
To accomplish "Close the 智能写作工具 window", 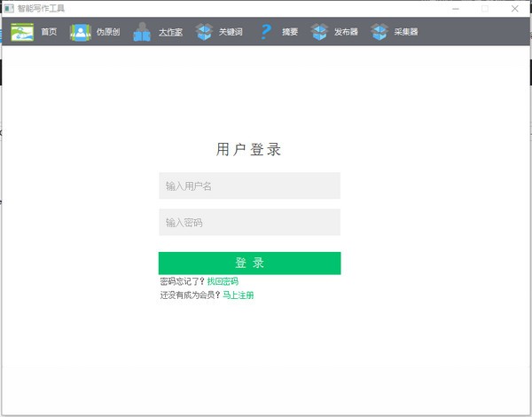I will (x=514, y=9).
